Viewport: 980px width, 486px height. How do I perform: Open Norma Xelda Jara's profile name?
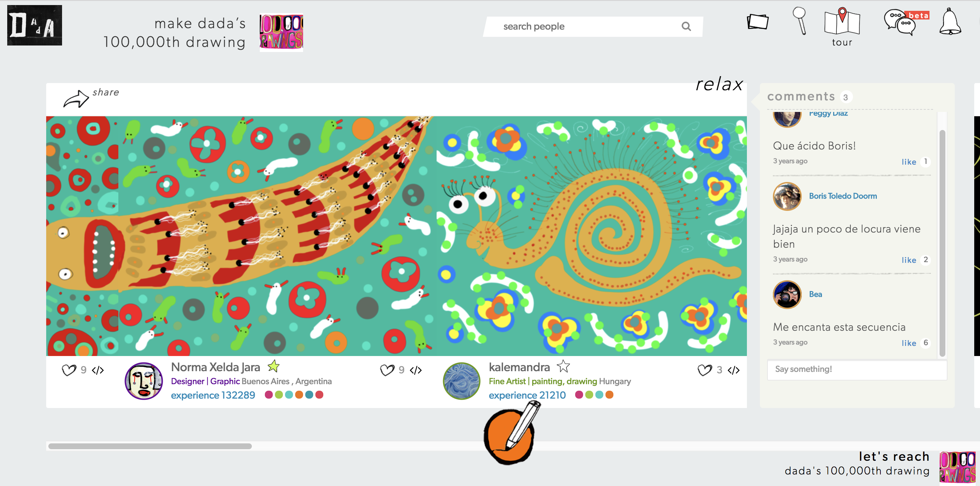(215, 367)
